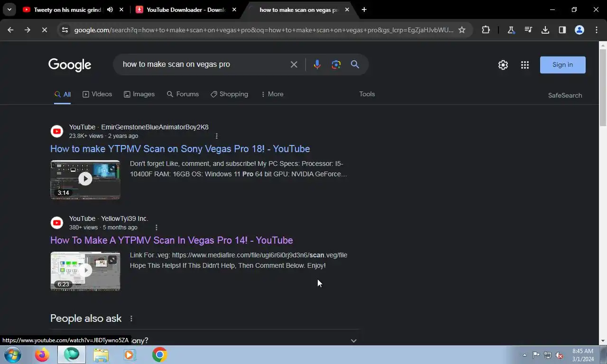Open the search Tools options
The height and width of the screenshot is (364, 607).
tap(367, 94)
